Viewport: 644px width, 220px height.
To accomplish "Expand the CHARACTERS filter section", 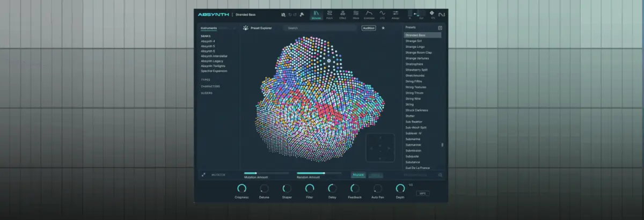I will (x=210, y=86).
